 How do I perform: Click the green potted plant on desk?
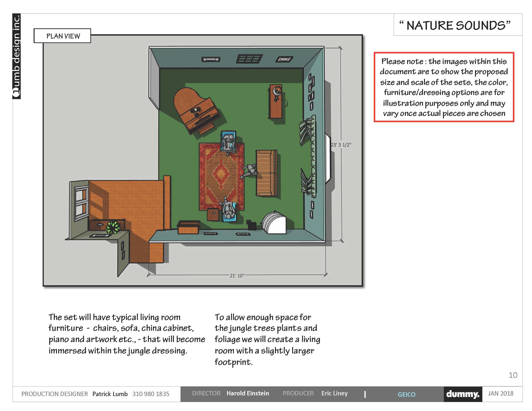[x=113, y=227]
